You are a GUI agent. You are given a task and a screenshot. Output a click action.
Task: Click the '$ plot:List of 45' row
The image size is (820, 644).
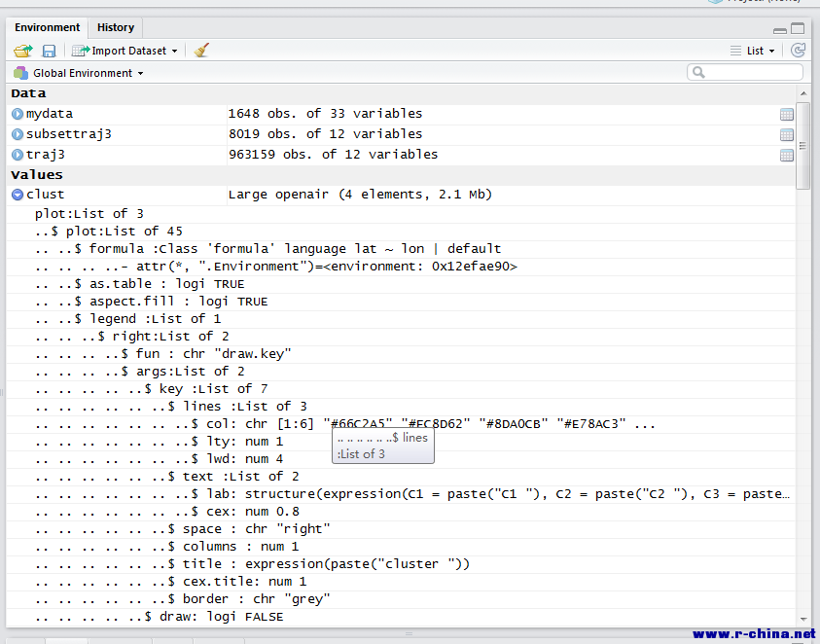pyautogui.click(x=401, y=232)
